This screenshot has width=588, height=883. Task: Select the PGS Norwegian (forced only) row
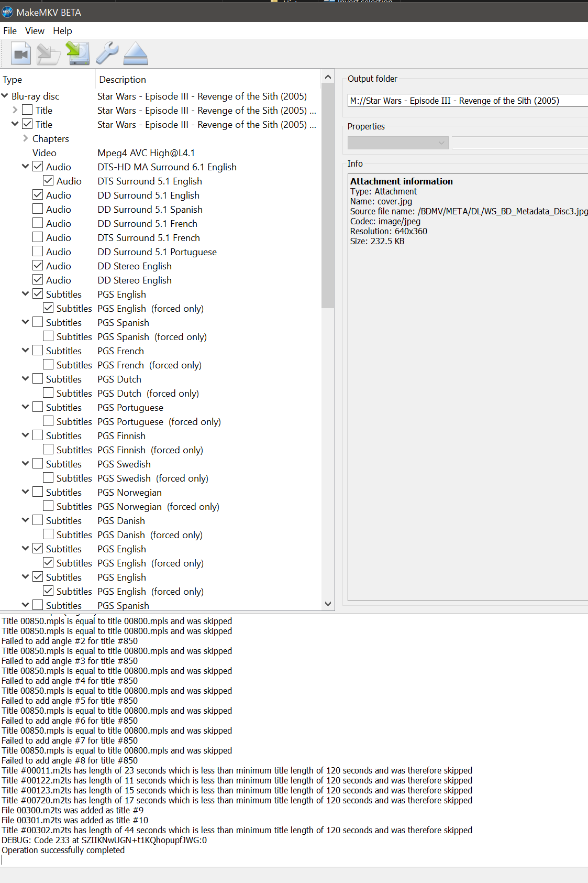point(160,507)
